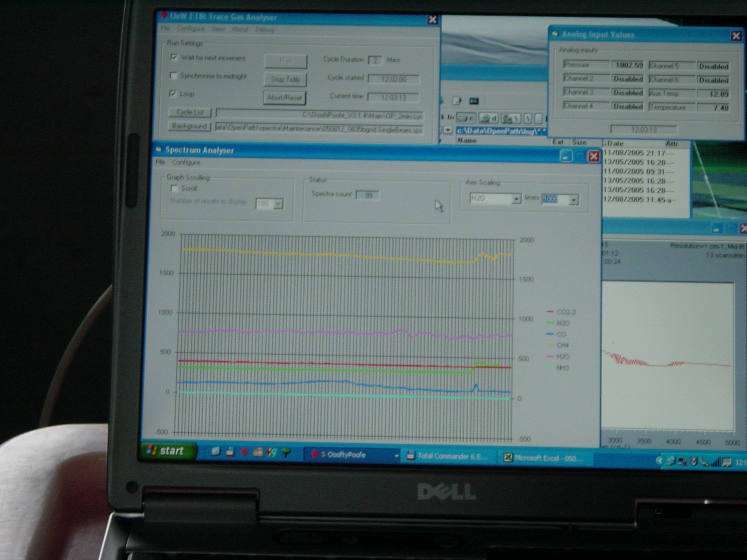Click the monitor icon in system tray
This screenshot has height=560, width=747.
[727, 462]
